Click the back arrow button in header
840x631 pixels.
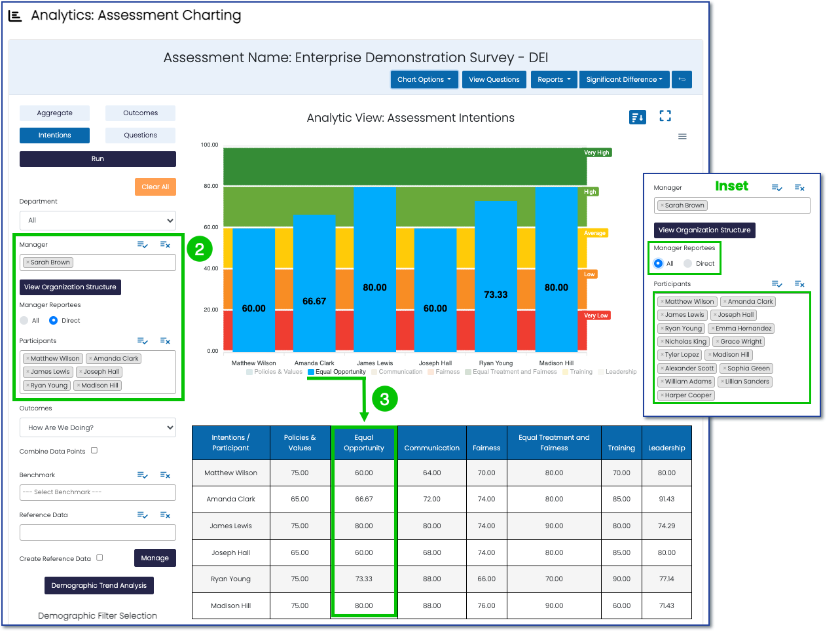coord(682,80)
